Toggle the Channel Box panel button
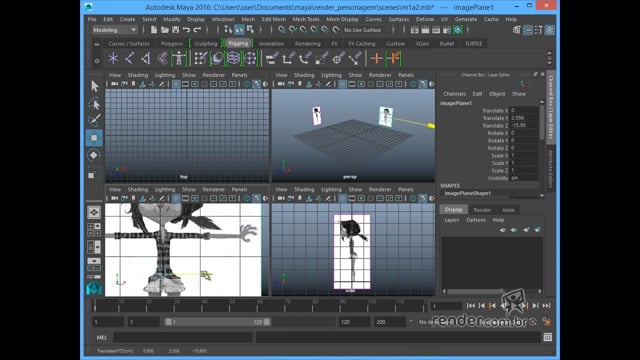Image resolution: width=640 pixels, height=360 pixels. 550,30
